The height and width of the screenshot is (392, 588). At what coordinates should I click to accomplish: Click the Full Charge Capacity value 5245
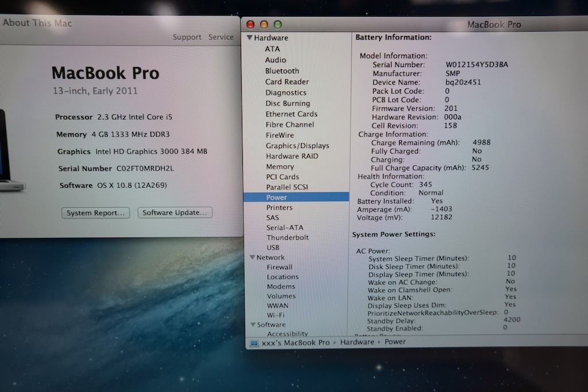481,168
